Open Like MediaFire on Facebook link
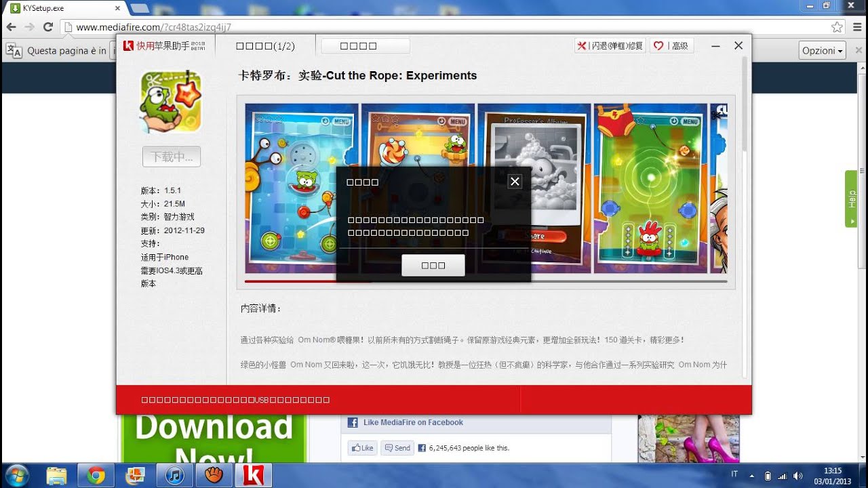Screen dimensions: 868x488 [413, 422]
